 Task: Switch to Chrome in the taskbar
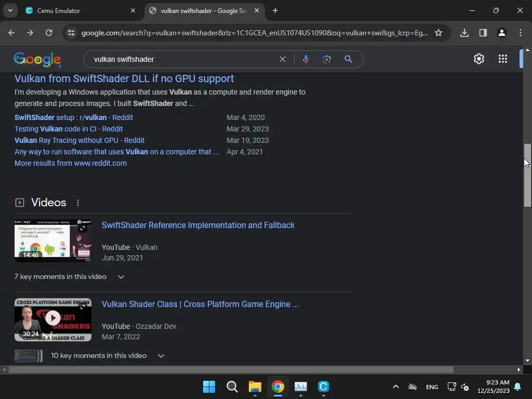coord(278,387)
